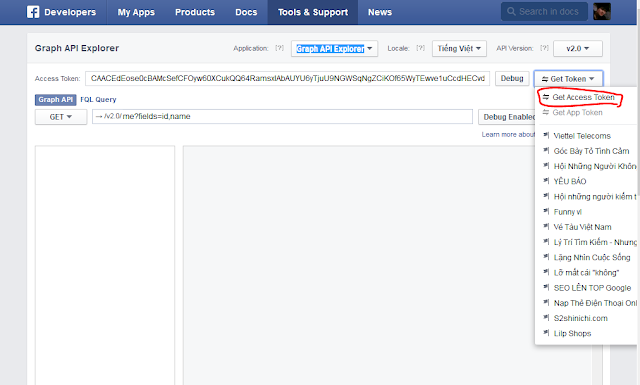The width and height of the screenshot is (640, 385).
Task: Click flag icon beside Góc Bày Tỏ Tình Cảm
Action: (546, 150)
